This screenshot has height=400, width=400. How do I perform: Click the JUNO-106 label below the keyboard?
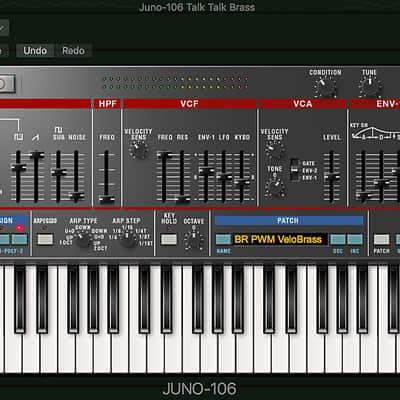tap(199, 389)
